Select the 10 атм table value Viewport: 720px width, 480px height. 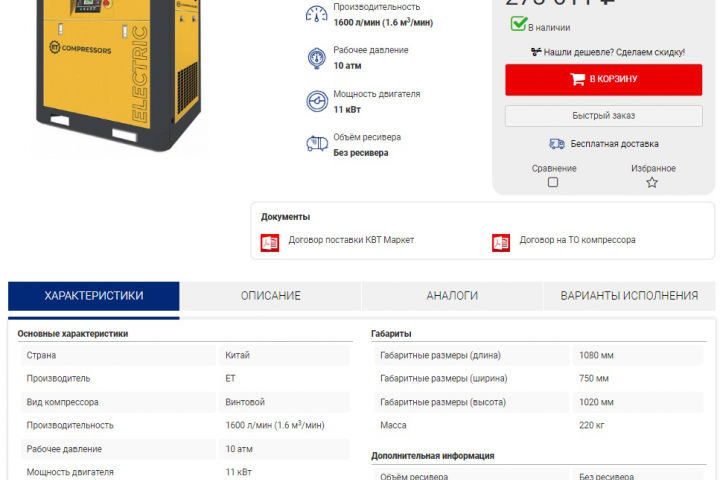[x=239, y=449]
